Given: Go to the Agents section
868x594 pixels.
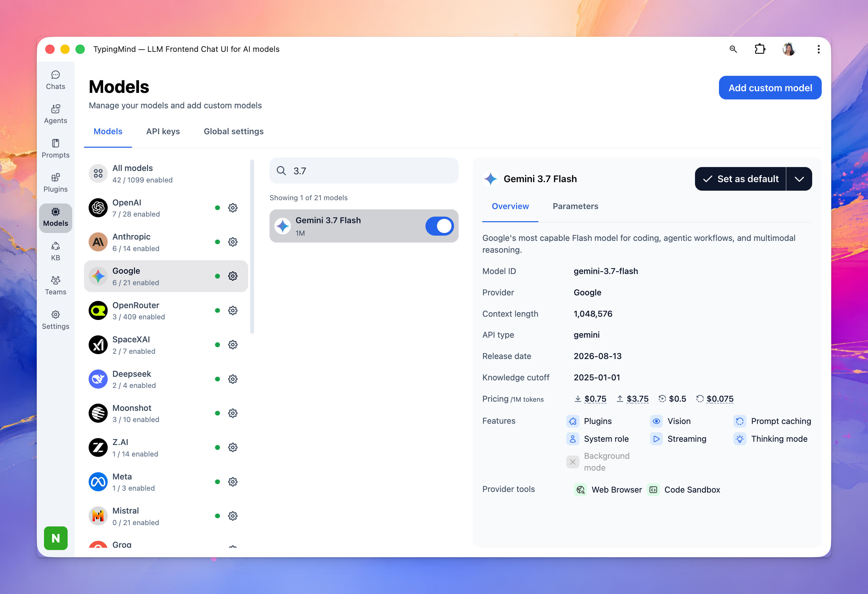Looking at the screenshot, I should coord(55,115).
